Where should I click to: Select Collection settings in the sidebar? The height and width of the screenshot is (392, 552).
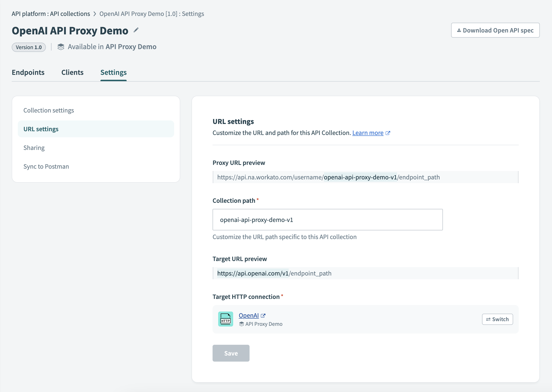[48, 110]
